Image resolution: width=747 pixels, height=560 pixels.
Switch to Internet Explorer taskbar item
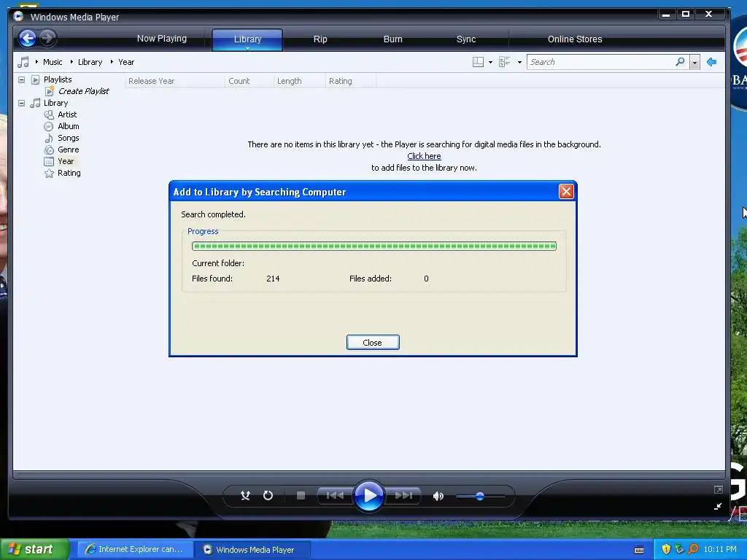135,550
